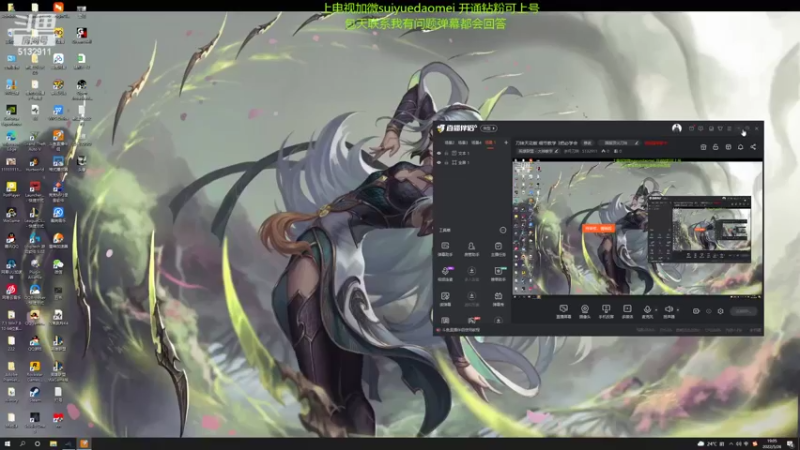
Task: Add a new scene with plus icon
Action: pyautogui.click(x=506, y=143)
